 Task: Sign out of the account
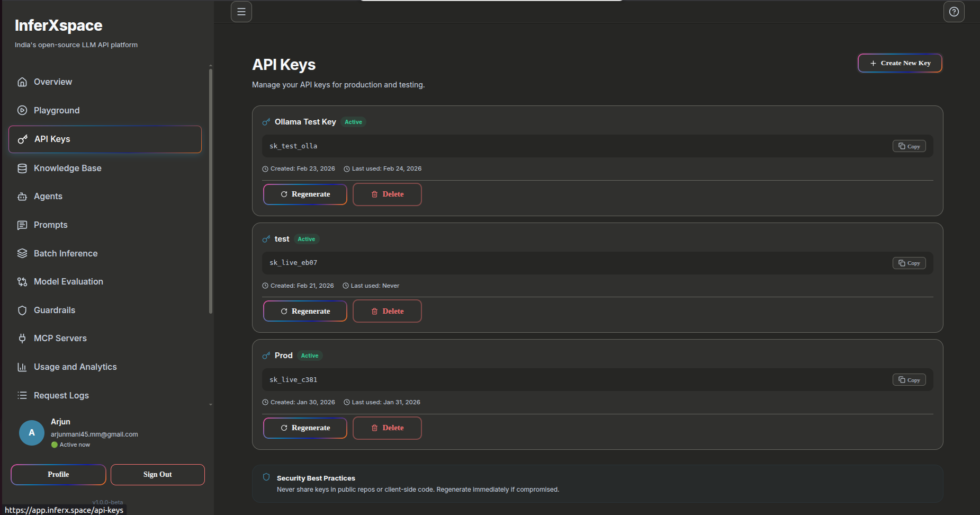157,474
